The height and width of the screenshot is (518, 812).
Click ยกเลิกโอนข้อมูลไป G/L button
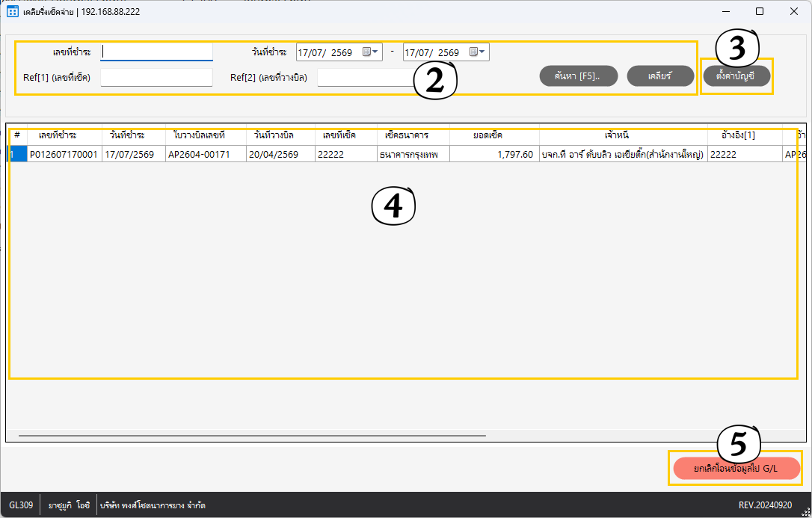click(736, 469)
